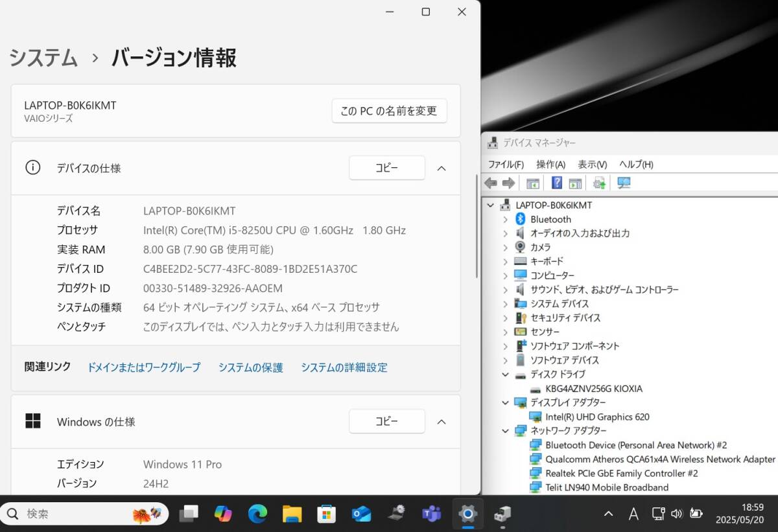Open File Explorer from the taskbar

click(292, 514)
